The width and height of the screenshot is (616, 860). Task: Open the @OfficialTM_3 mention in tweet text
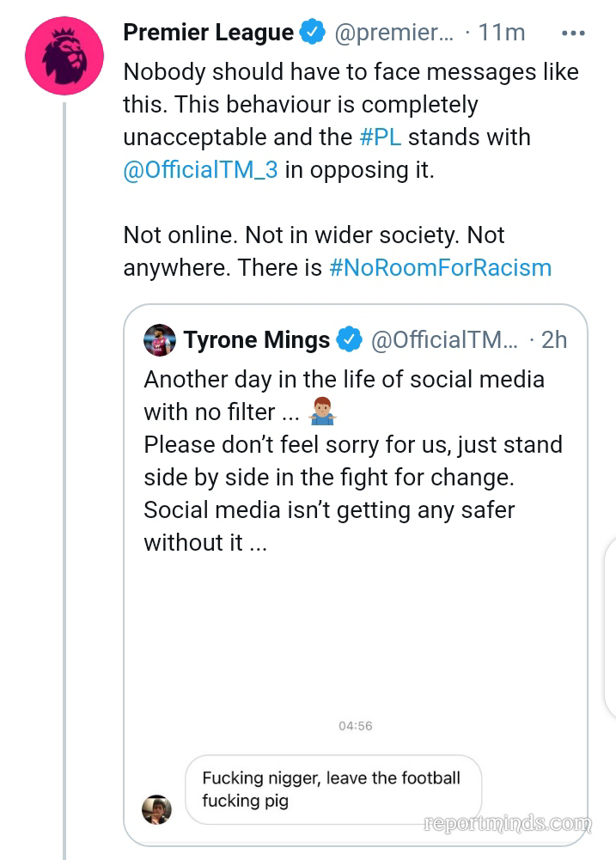coord(201,170)
